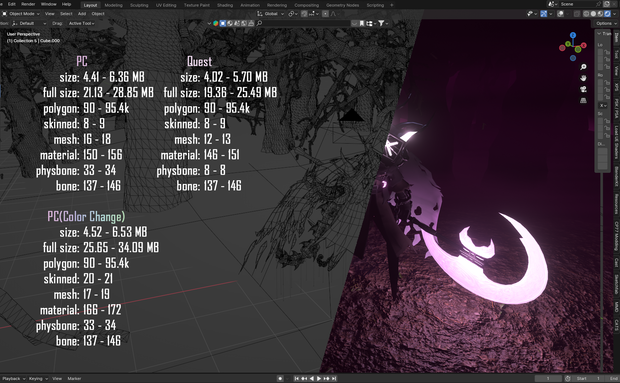This screenshot has width=620, height=383.
Task: Switch perspective/orthographic with the grid icon
Action: point(583,100)
